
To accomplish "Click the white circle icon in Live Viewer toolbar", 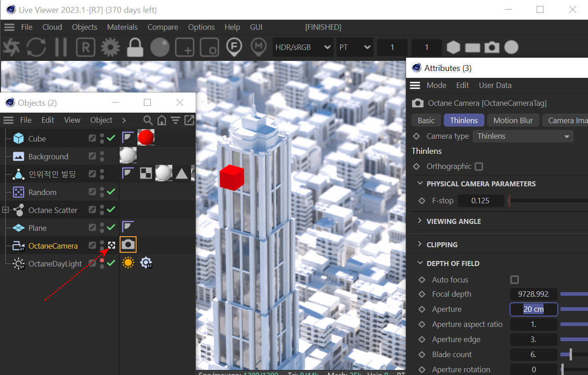I will (x=511, y=47).
